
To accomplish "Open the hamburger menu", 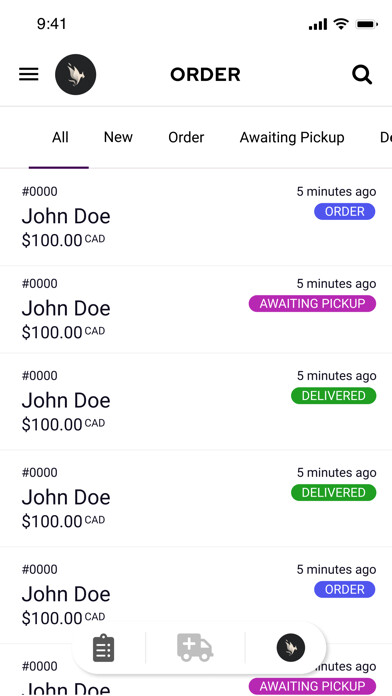I will coord(28,74).
